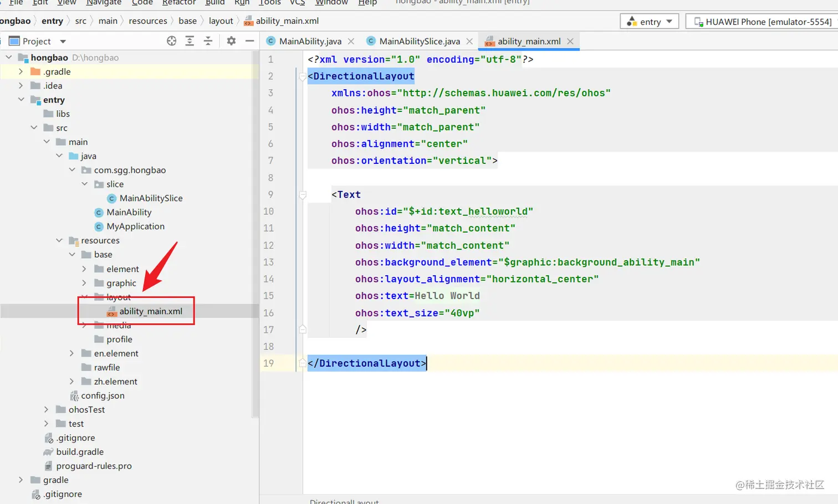Image resolution: width=838 pixels, height=504 pixels.
Task: Expand the root gradle folder
Action: pyautogui.click(x=21, y=480)
